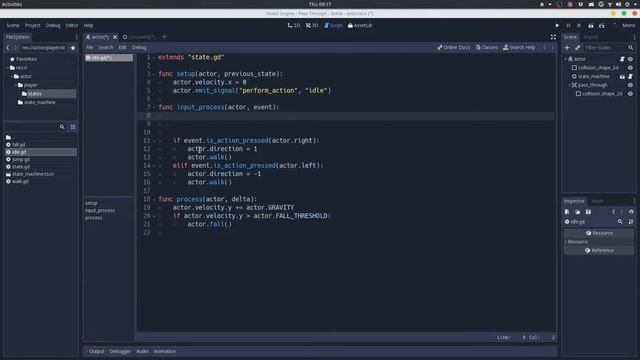Click the Inspector load resource icon
The width and height of the screenshot is (640, 360).
(578, 211)
